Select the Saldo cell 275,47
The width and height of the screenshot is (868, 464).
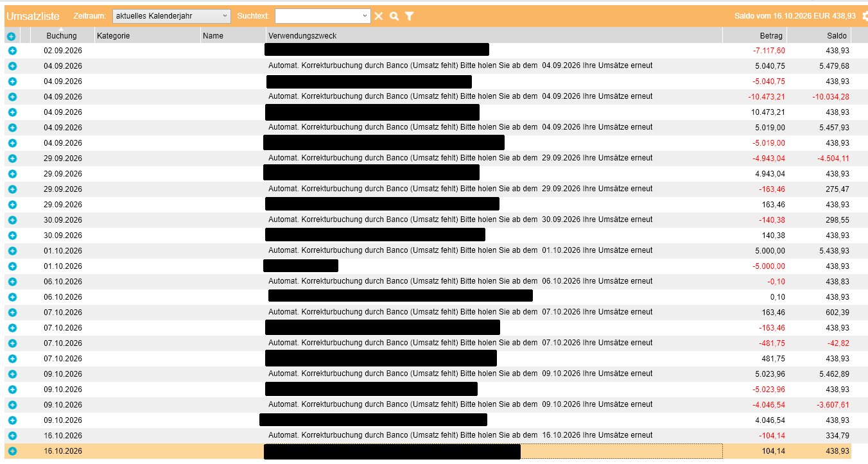[x=837, y=189]
